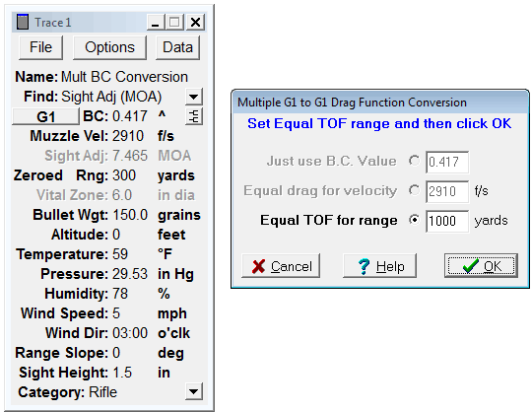Select Equal drag for velocity radio button
The image size is (532, 412).
pos(414,190)
